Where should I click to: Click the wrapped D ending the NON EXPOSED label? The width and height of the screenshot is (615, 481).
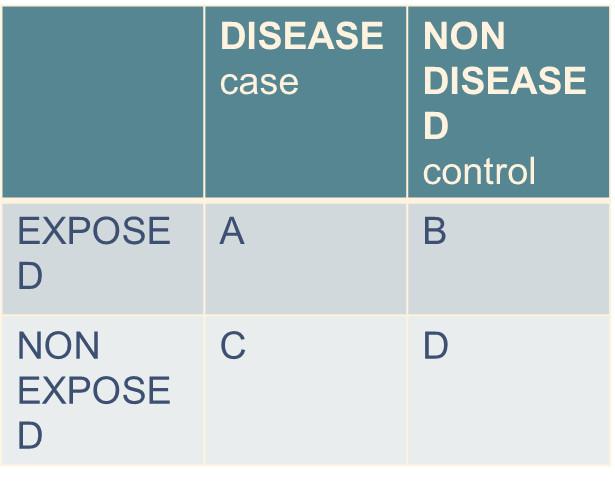(x=30, y=436)
